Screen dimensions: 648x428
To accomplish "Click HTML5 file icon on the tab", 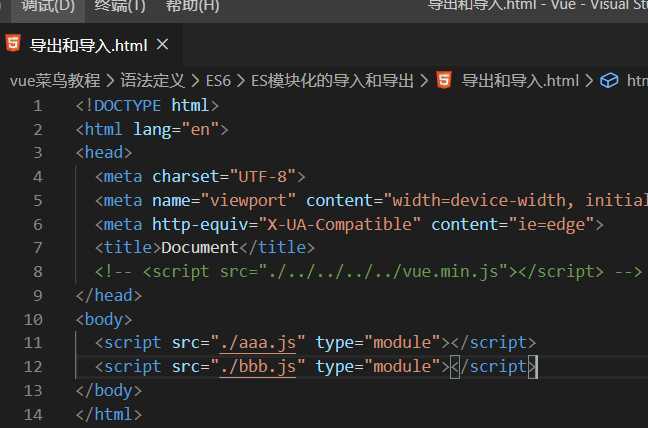I will (13, 43).
